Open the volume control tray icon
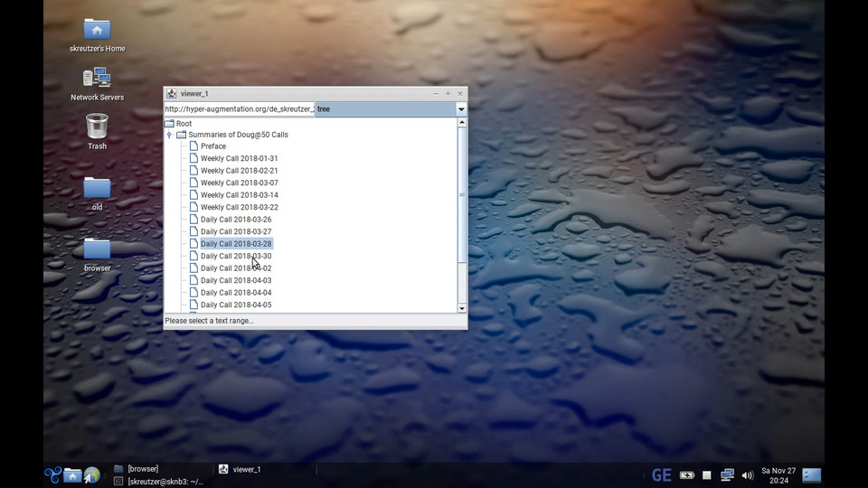The height and width of the screenshot is (488, 868). [748, 475]
